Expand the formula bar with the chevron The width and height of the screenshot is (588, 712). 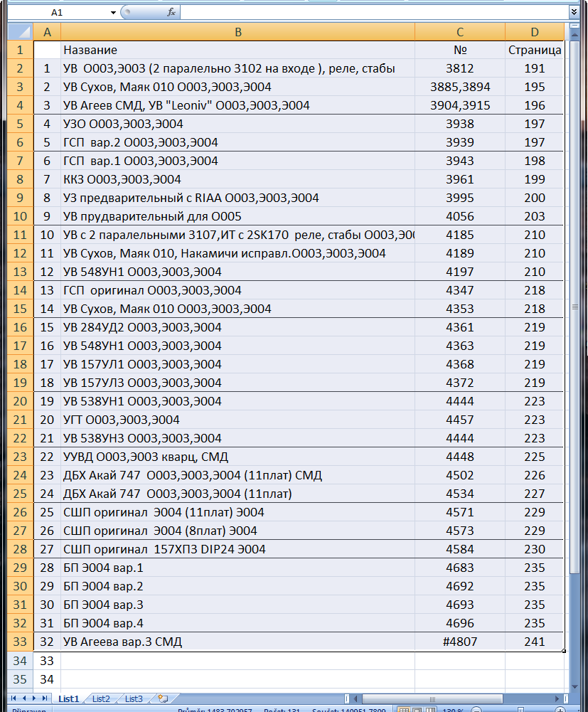[574, 12]
